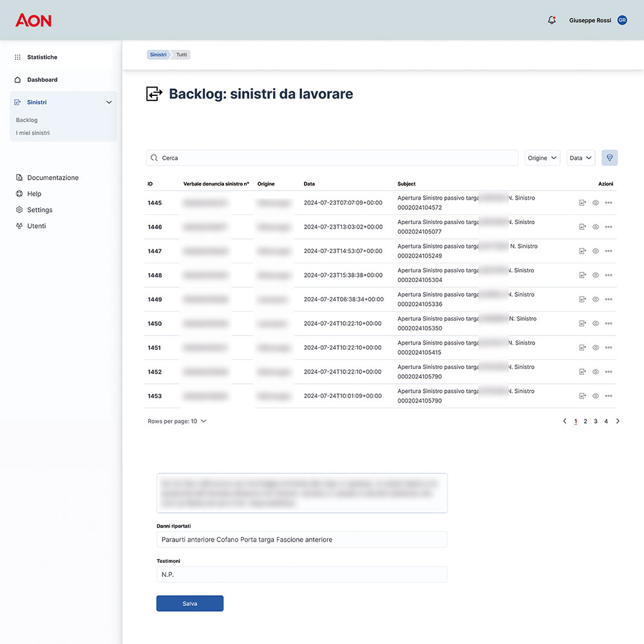The height and width of the screenshot is (644, 644).
Task: Click the AON logo
Action: click(x=33, y=21)
